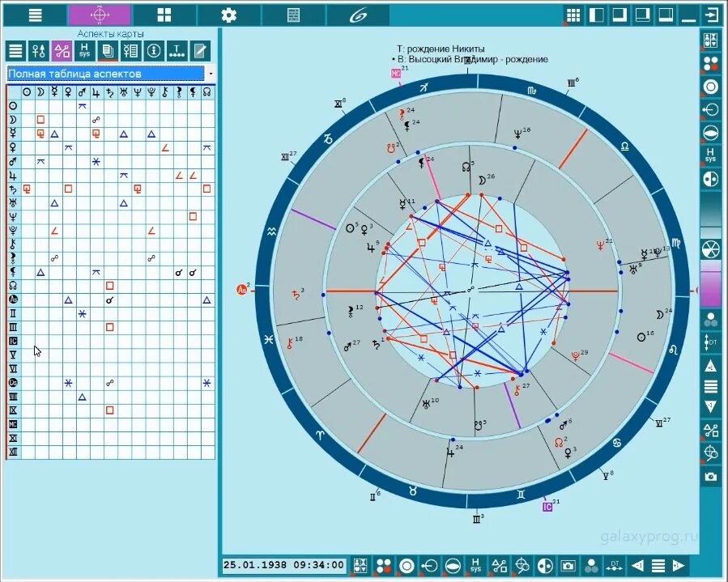
Task: Click circle-with-pointer icon in bottom toolbar
Action: (429, 566)
